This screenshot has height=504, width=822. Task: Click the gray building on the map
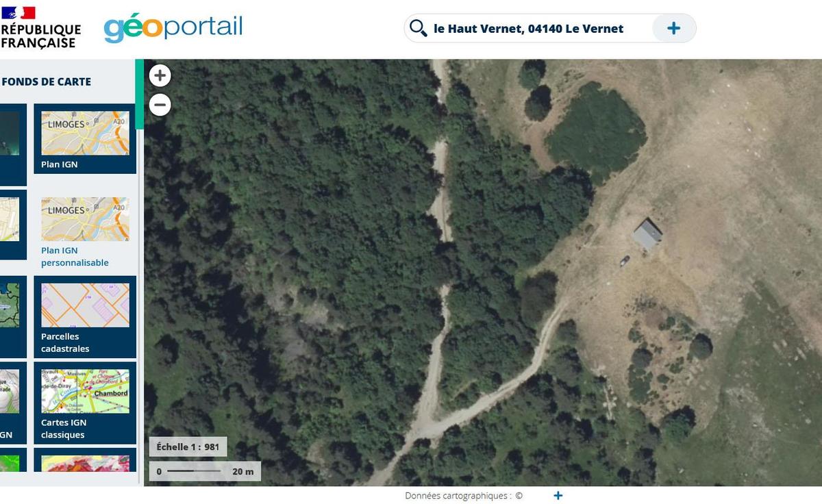[647, 234]
